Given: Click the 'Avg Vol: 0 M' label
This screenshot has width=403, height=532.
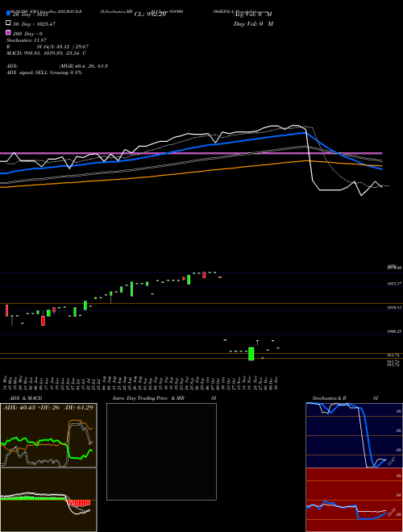Looking at the screenshot, I should 253,15.
